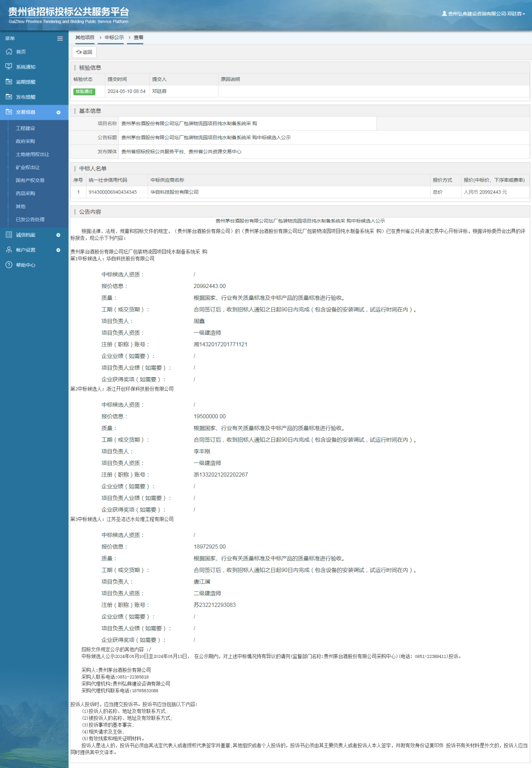Click the 返回 back button
532x768 pixels.
tap(84, 52)
